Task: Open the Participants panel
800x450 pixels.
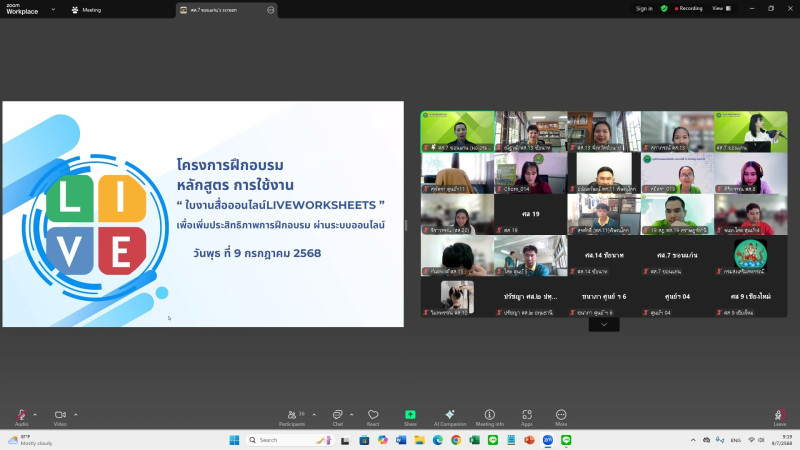Action: coord(292,417)
